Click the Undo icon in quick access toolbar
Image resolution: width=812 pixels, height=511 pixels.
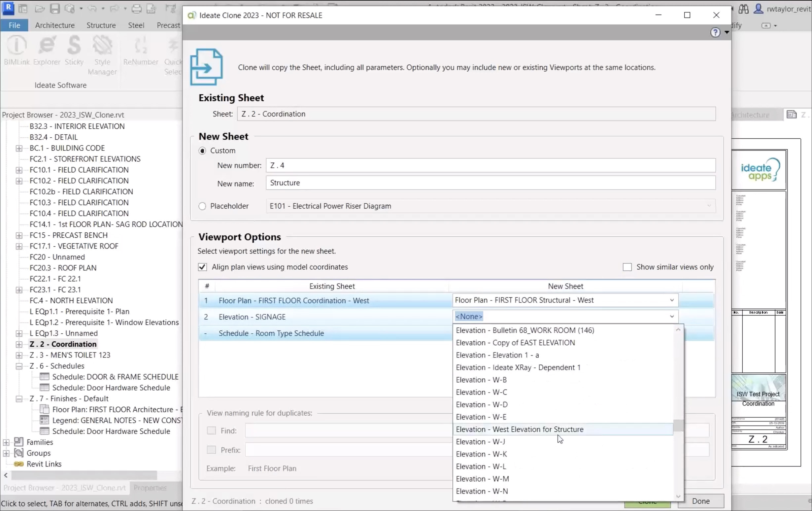(91, 9)
